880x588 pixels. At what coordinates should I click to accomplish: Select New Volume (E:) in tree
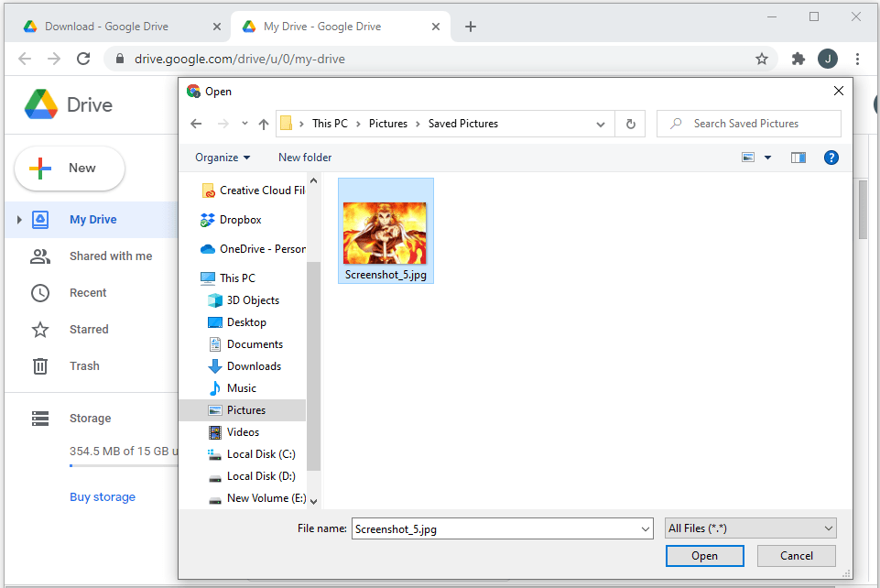(257, 498)
